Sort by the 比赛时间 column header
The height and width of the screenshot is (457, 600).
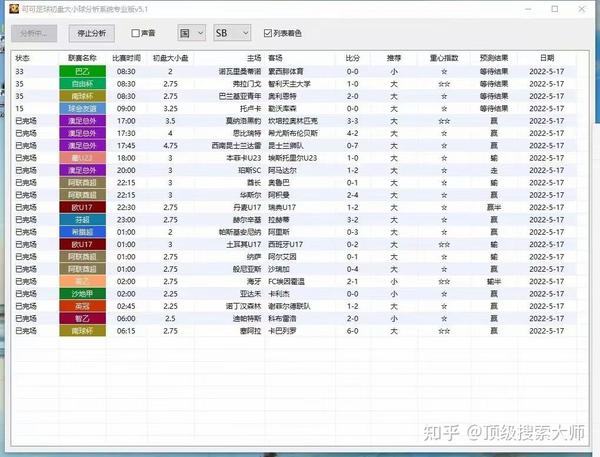(x=126, y=58)
